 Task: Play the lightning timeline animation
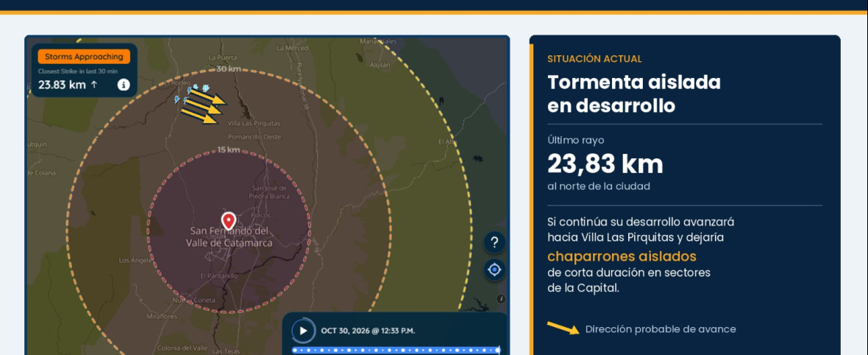[x=303, y=331]
